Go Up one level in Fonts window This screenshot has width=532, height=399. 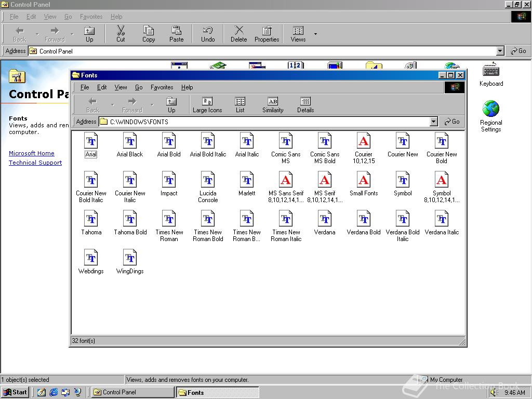[171, 105]
